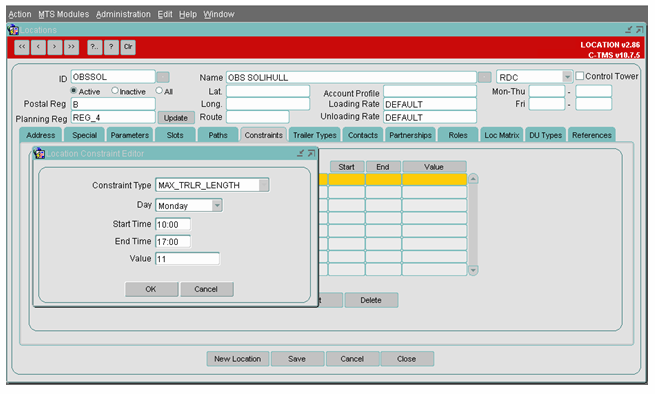This screenshot has height=394, width=655.
Task: Cancel the Location Constraint Editor dialog
Action: tap(206, 289)
